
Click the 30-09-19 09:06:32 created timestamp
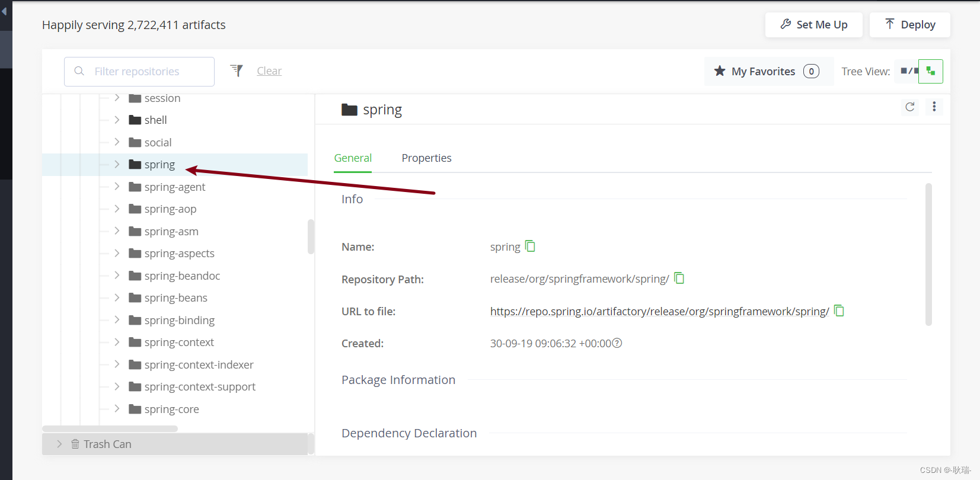coord(550,343)
